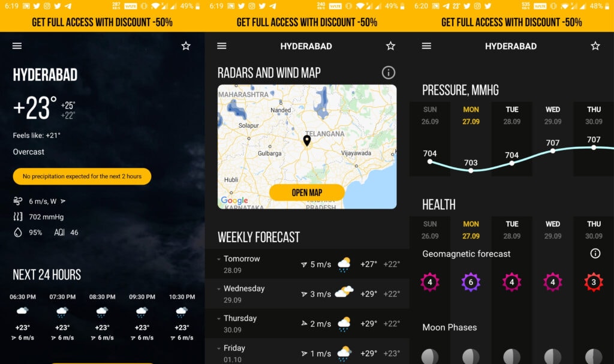Viewport: 614px width, 364px height.
Task: Tap the 707 pressure point on Wednesday
Action: (552, 151)
